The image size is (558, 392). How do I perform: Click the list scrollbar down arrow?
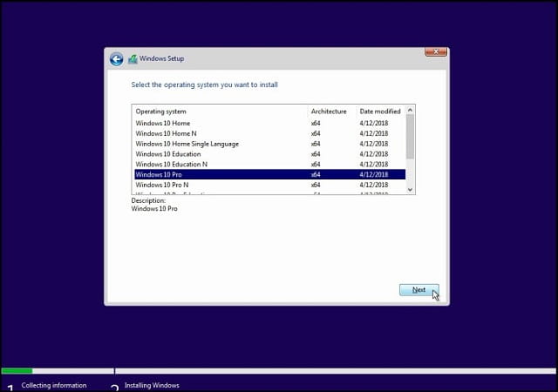tap(410, 190)
